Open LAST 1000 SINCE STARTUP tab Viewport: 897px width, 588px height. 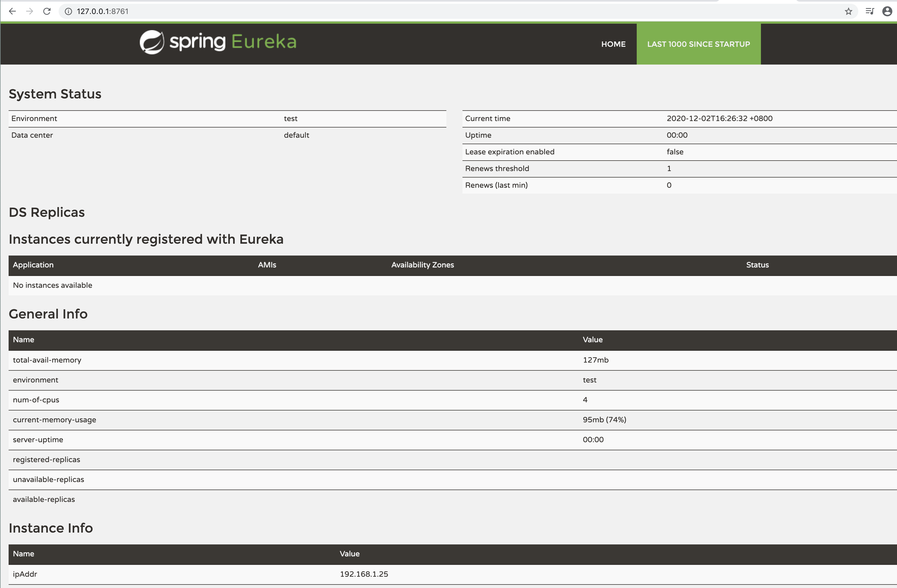point(698,44)
